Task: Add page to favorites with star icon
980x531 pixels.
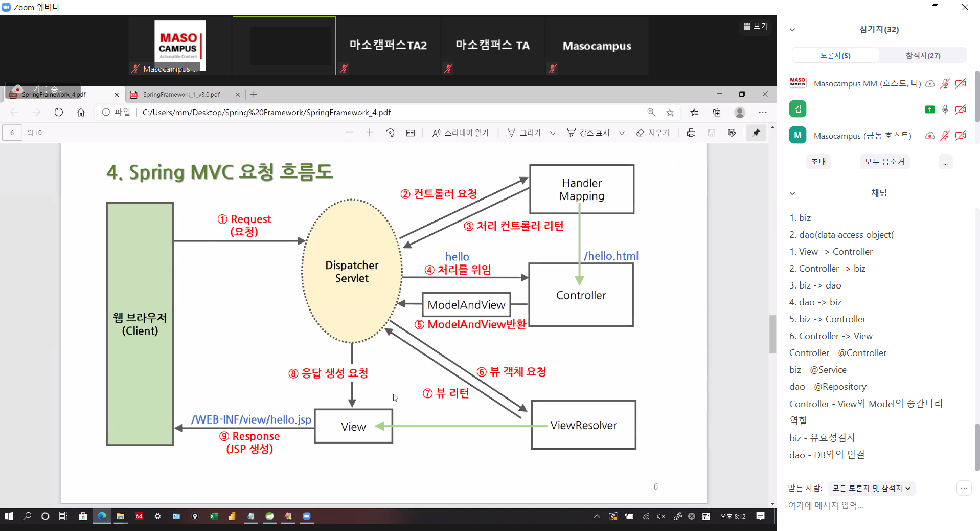Action: pyautogui.click(x=670, y=113)
